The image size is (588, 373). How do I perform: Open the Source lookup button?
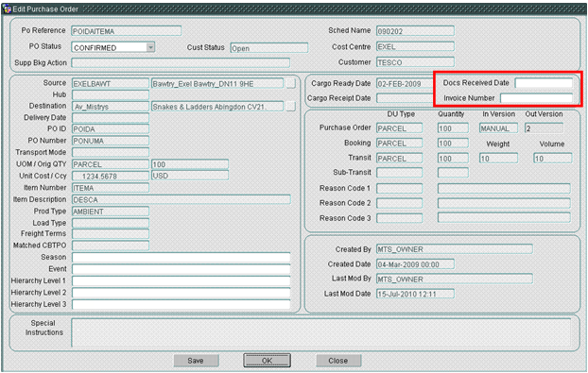(290, 83)
